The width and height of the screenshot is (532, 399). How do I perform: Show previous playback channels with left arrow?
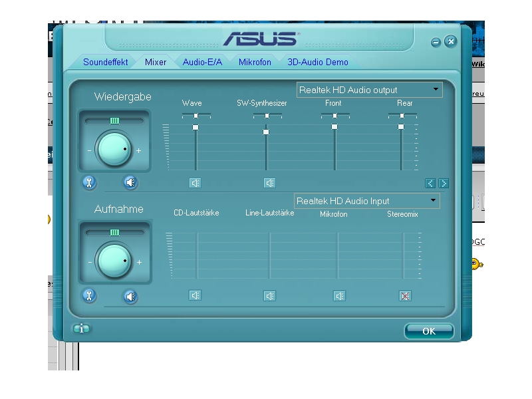point(430,184)
